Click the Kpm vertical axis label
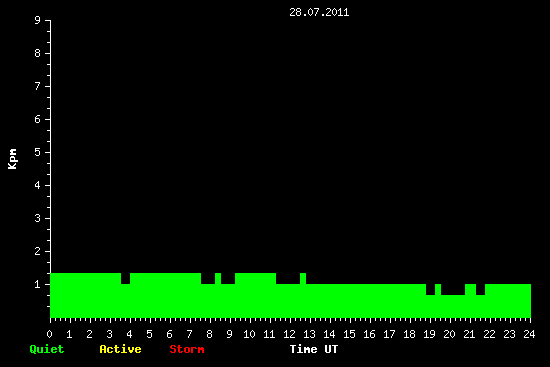 click(13, 159)
